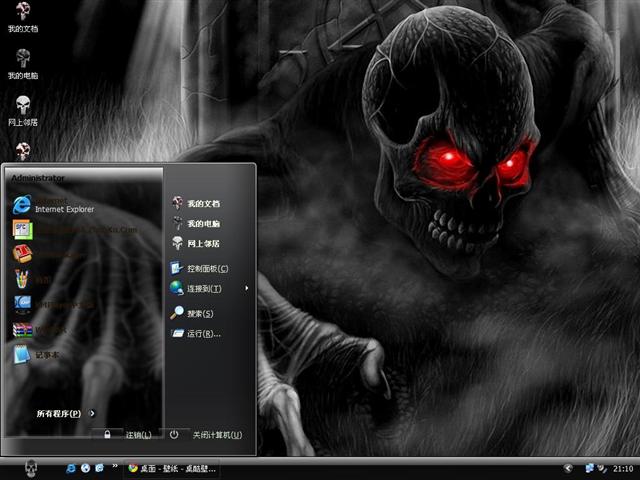
Task: Expand the 连接到(T) submenu arrow
Action: coord(247,288)
